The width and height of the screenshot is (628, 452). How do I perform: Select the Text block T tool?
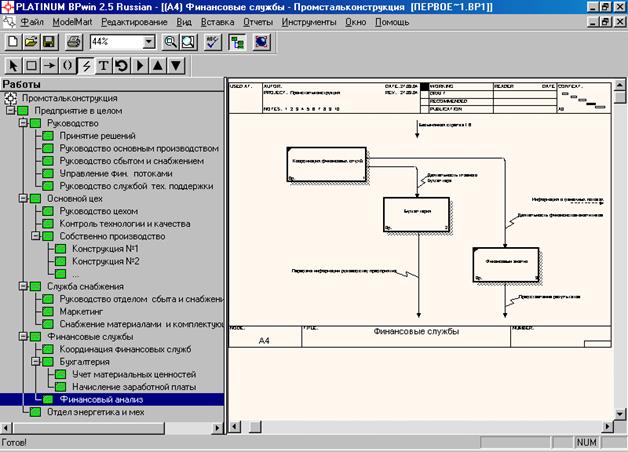coord(103,66)
